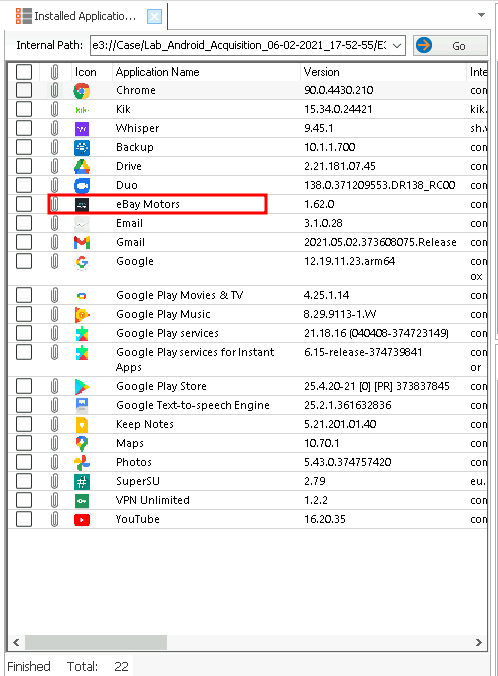Screen dimensions: 498x676
Task: Click the Photos app icon
Action: pyautogui.click(x=82, y=463)
